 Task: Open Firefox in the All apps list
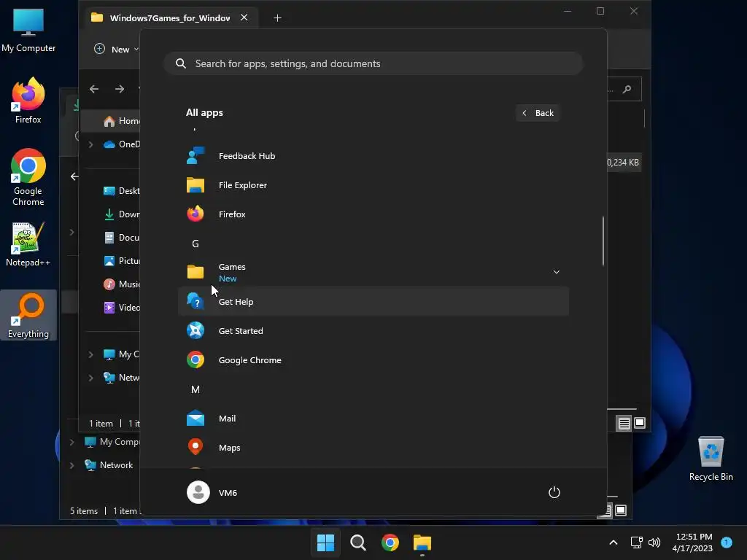(x=373, y=214)
